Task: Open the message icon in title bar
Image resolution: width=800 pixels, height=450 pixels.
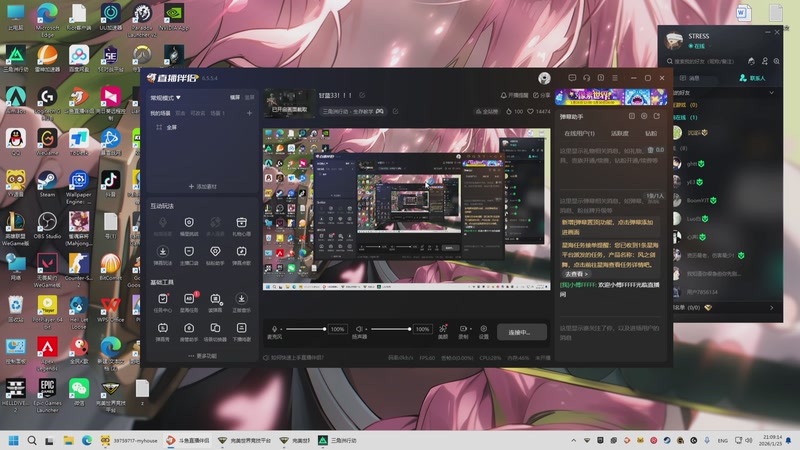Action: click(572, 78)
